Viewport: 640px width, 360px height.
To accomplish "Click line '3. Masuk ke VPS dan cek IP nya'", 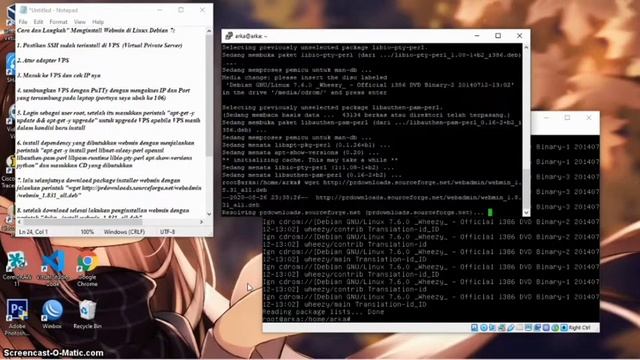I will [58, 76].
